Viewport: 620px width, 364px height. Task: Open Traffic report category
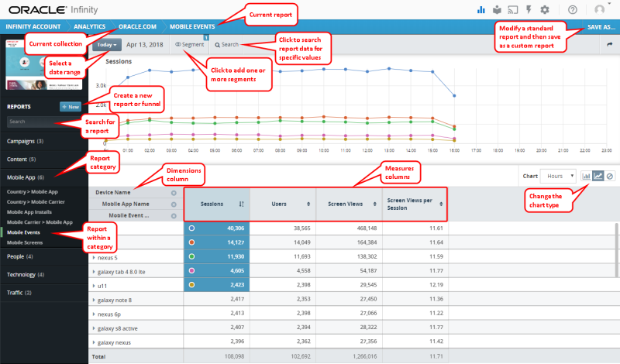coord(19,293)
